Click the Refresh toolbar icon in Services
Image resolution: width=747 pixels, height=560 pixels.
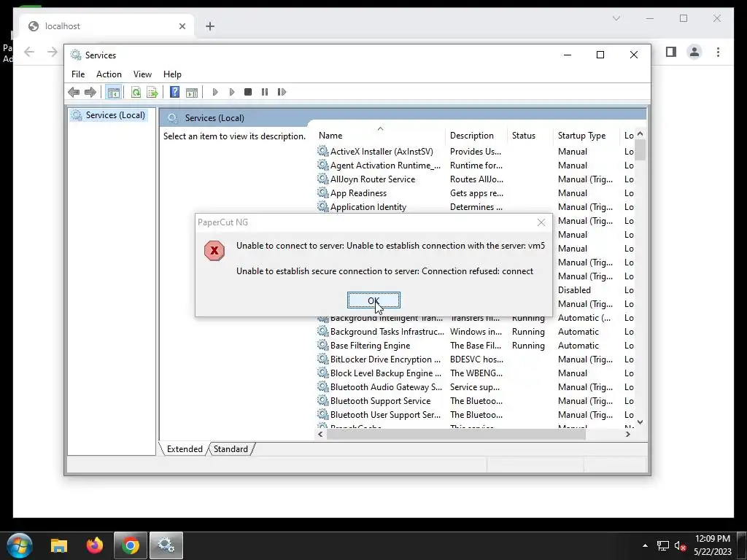pyautogui.click(x=136, y=92)
